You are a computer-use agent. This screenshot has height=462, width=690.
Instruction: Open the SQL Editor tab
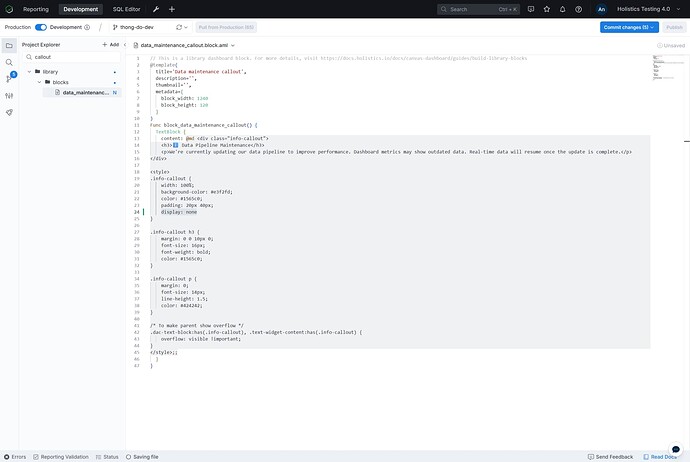point(126,9)
